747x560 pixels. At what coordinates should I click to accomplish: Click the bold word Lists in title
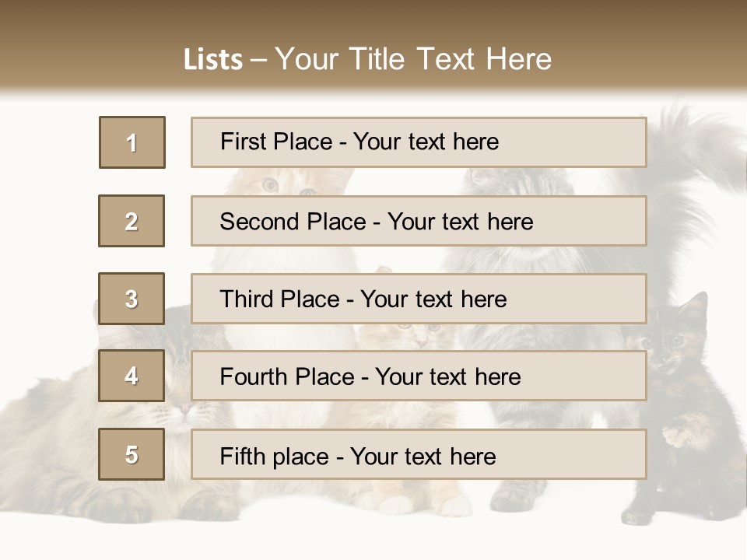pos(213,60)
